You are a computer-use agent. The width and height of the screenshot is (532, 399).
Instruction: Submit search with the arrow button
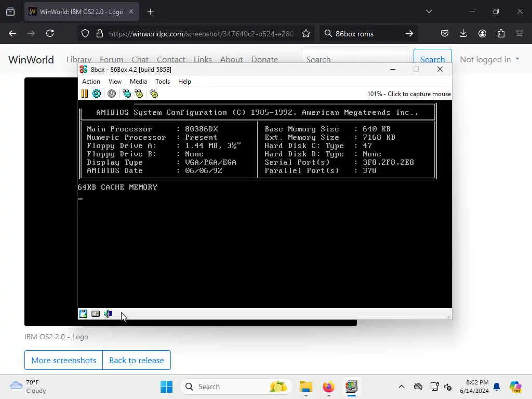pyautogui.click(x=409, y=34)
